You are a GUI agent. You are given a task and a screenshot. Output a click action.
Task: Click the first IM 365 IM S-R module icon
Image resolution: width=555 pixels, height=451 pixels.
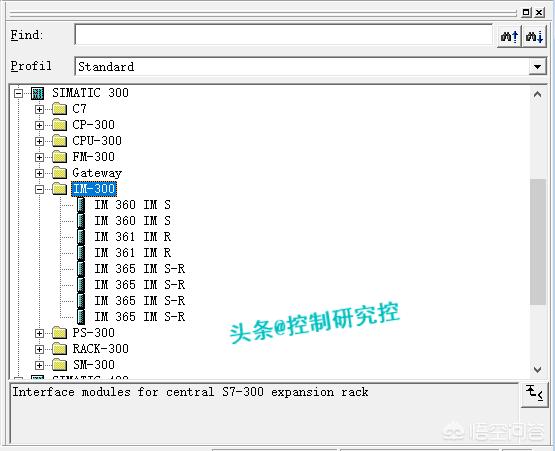click(x=81, y=269)
